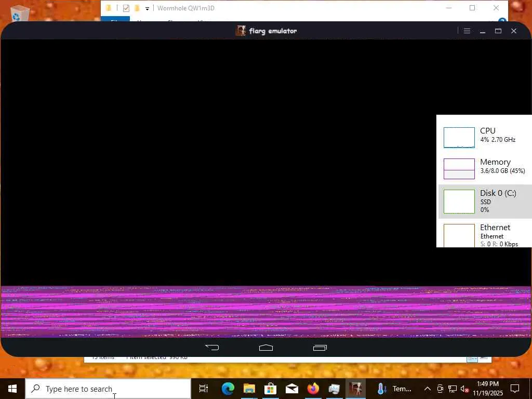Click the Properties checkmark quick access icon
The height and width of the screenshot is (399, 532).
click(x=126, y=8)
